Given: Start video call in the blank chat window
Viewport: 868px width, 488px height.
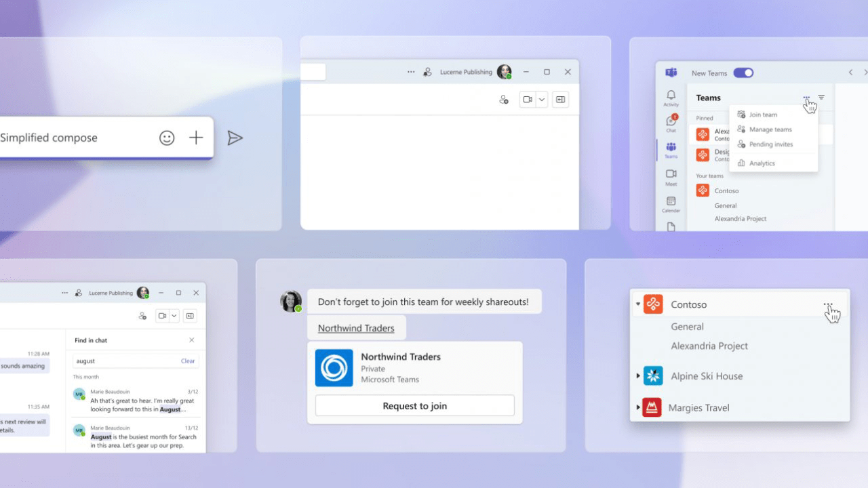Looking at the screenshot, I should point(528,100).
